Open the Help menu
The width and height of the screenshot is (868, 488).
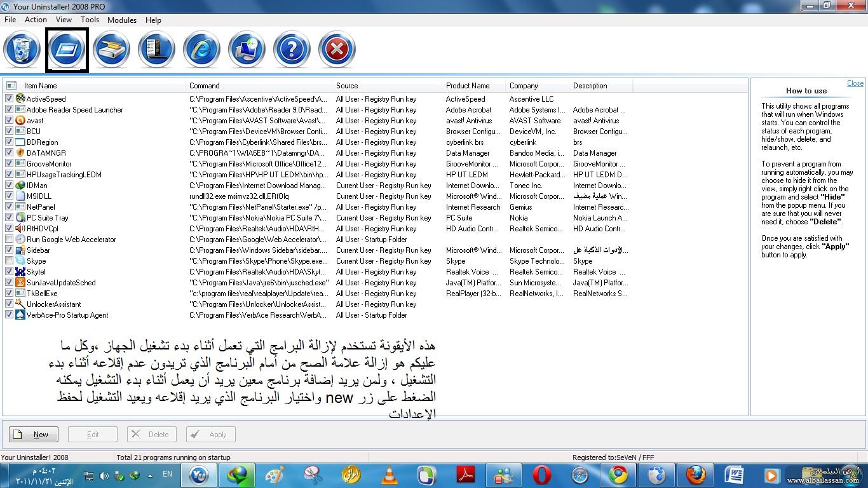(153, 20)
